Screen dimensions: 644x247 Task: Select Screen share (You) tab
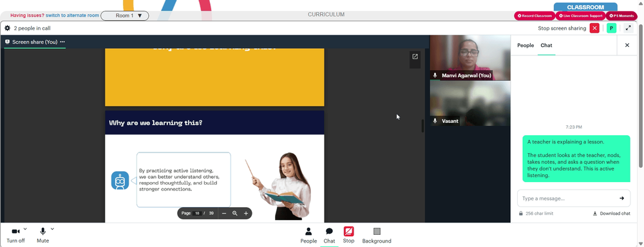click(x=35, y=42)
